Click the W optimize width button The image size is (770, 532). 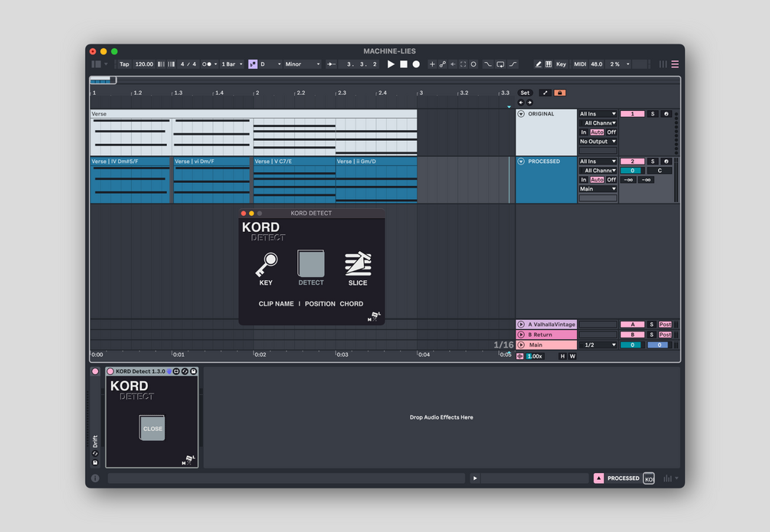572,356
